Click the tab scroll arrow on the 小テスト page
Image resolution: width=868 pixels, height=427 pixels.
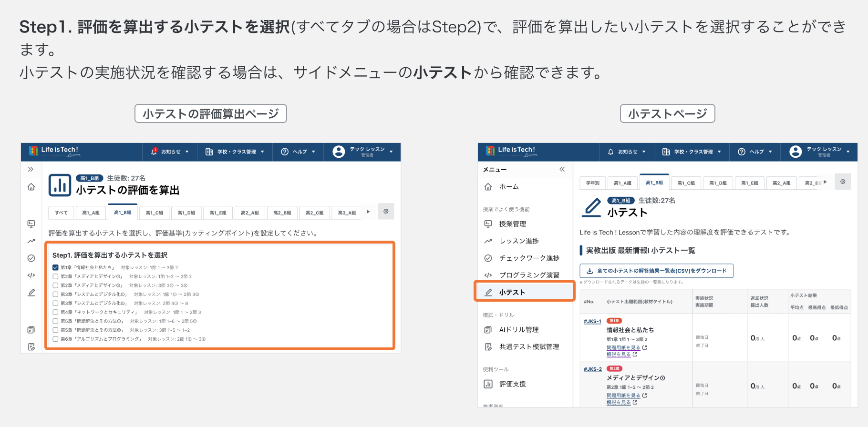coord(825,182)
